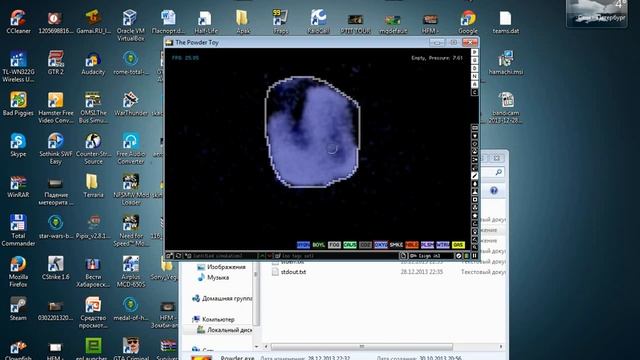Open the Solids square category

coord(474,200)
